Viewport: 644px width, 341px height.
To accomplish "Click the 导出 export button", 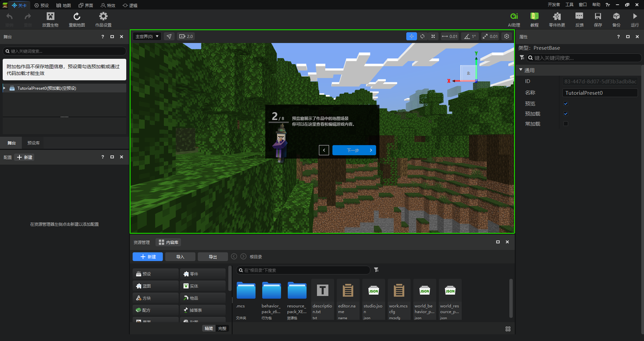I will 213,257.
